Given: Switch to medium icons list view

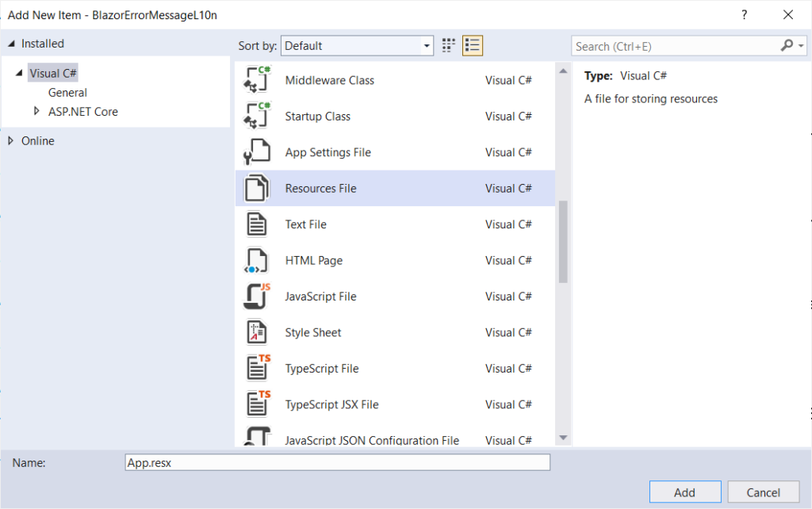Looking at the screenshot, I should [473, 45].
